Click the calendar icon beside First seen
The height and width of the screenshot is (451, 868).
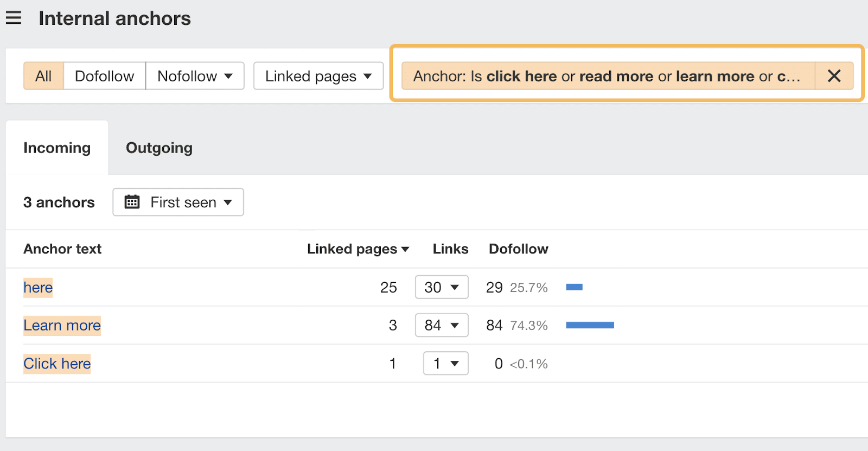pos(131,202)
